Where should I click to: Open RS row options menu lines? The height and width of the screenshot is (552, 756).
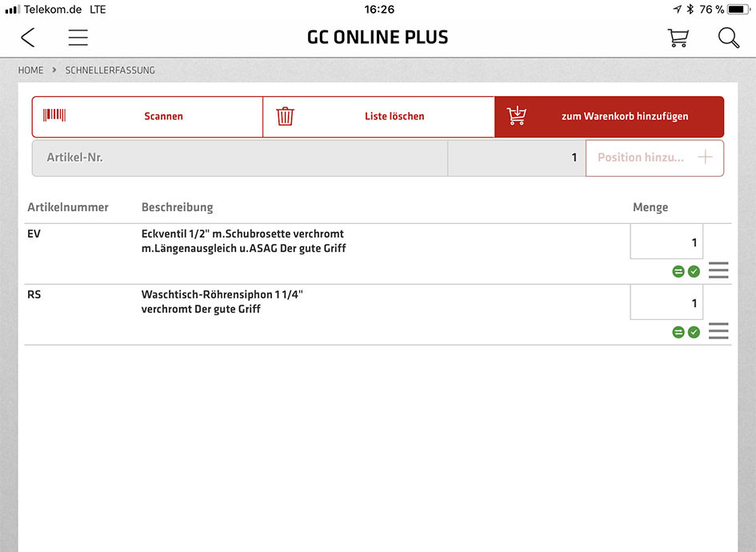click(718, 330)
